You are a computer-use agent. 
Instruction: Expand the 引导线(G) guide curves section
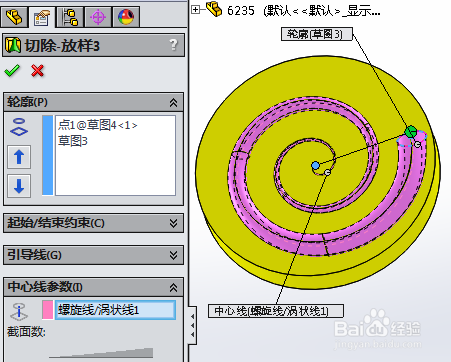[x=173, y=255]
